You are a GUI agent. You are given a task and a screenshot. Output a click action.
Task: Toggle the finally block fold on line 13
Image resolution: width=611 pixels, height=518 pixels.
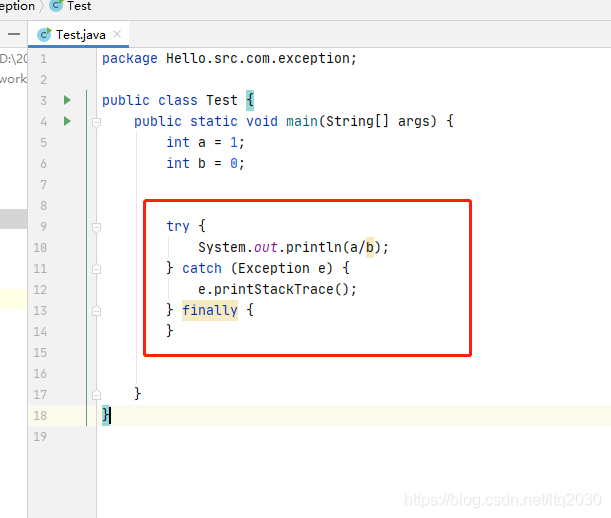point(96,311)
